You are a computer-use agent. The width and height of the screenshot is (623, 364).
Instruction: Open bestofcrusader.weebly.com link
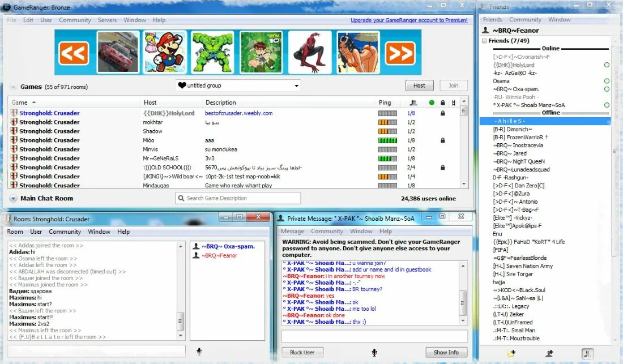[x=239, y=113]
